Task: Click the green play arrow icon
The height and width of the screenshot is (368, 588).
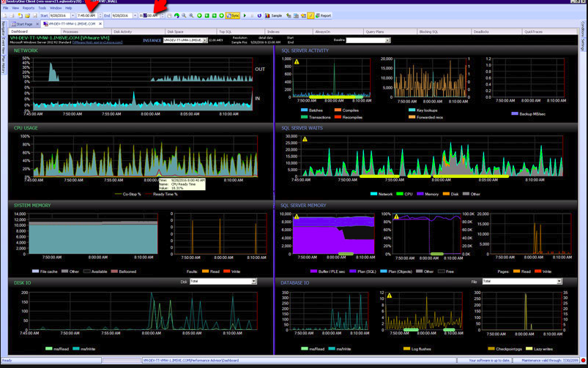Action: 245,16
